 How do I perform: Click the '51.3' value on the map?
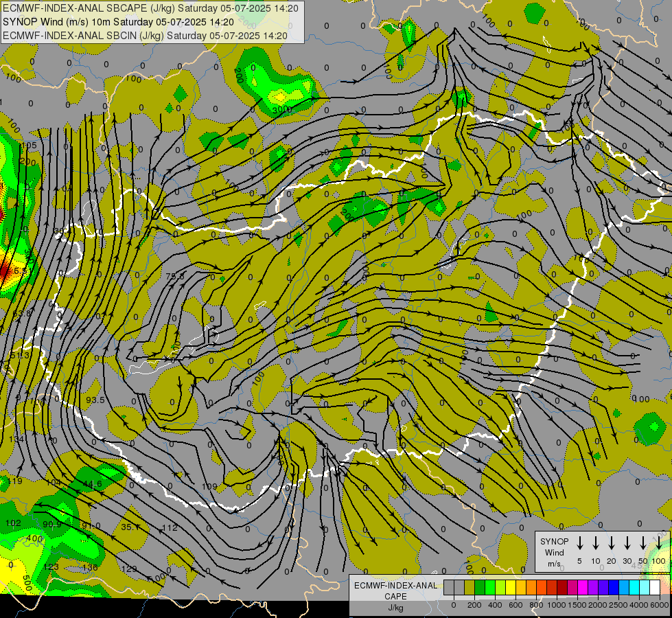(x=19, y=356)
